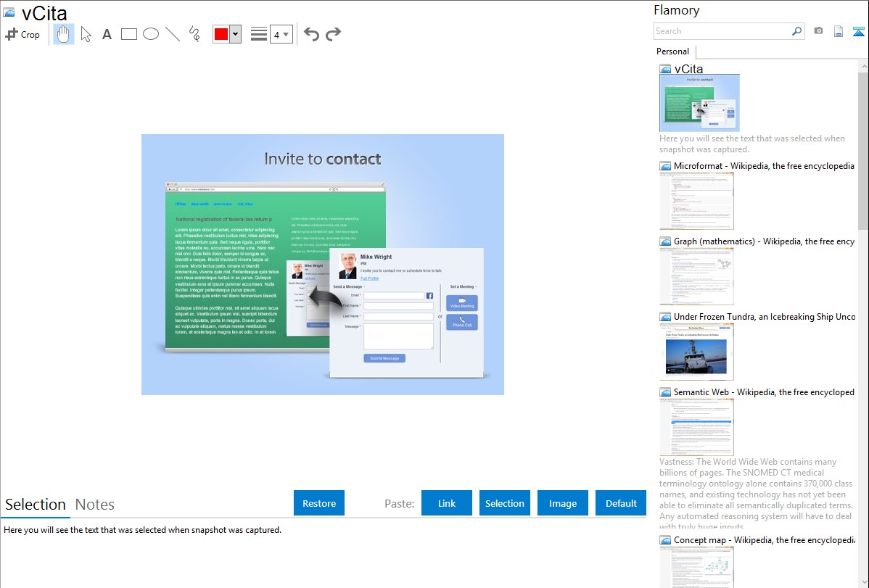Pick the ellipse shape tool
This screenshot has height=588, width=869.
151,34
